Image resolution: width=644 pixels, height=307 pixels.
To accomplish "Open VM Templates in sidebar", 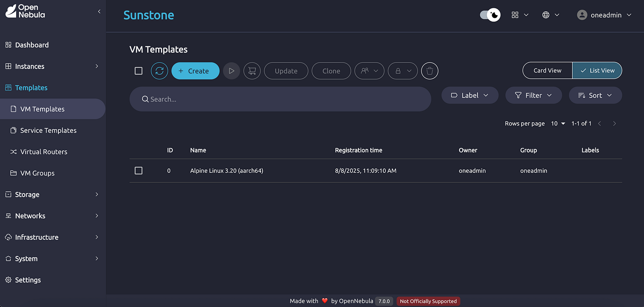I will pos(53,109).
